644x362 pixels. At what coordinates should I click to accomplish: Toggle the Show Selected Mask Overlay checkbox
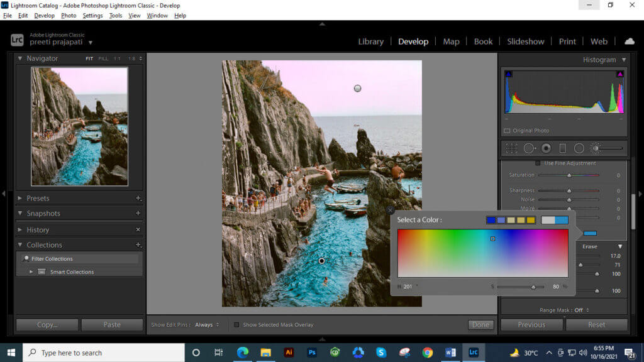tap(235, 324)
